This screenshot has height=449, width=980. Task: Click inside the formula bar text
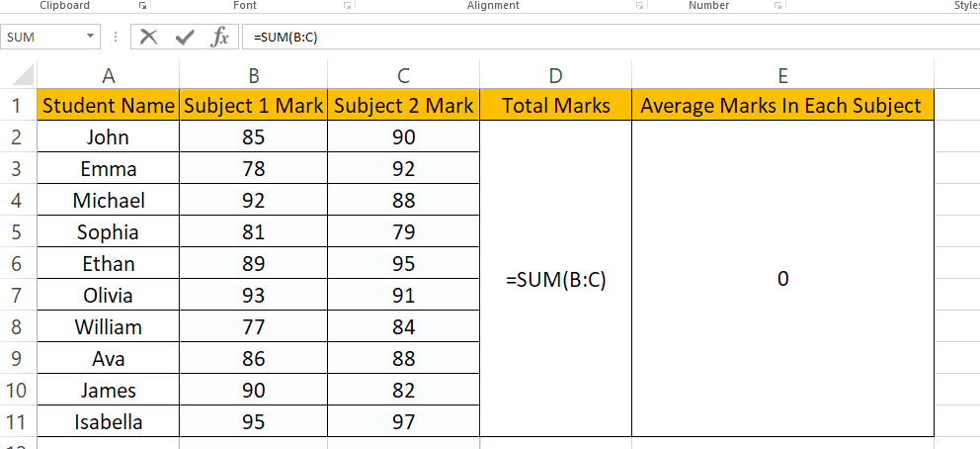593,38
